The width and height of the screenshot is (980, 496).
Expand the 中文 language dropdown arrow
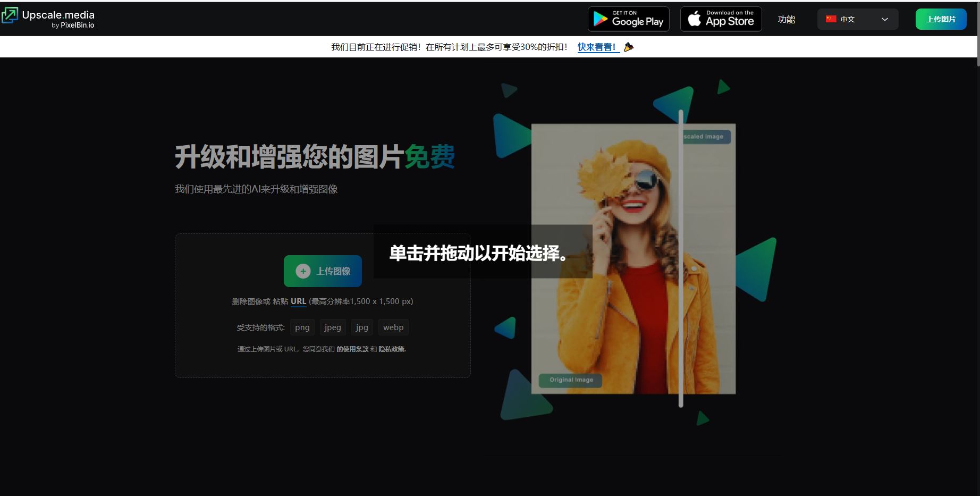(x=885, y=19)
